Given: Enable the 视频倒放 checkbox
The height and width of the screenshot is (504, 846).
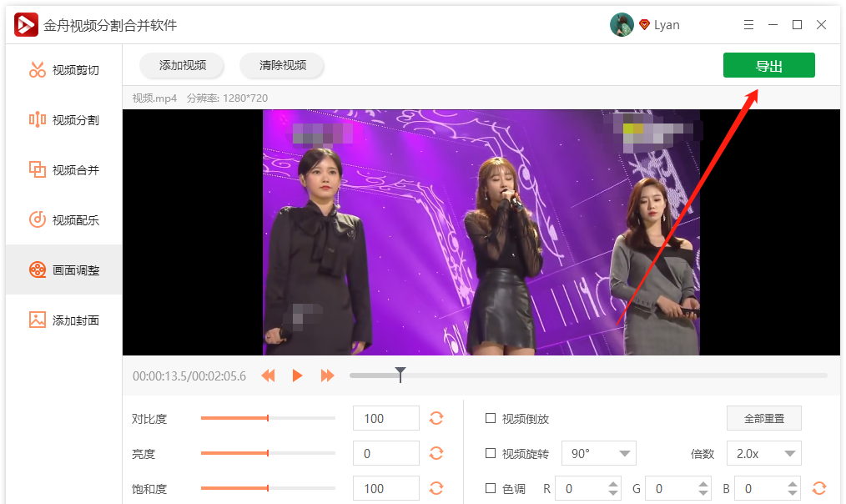Looking at the screenshot, I should (x=491, y=418).
